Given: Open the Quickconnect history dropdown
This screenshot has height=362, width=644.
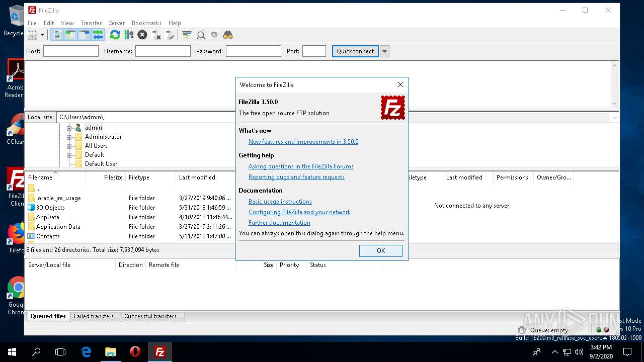Looking at the screenshot, I should [x=385, y=51].
